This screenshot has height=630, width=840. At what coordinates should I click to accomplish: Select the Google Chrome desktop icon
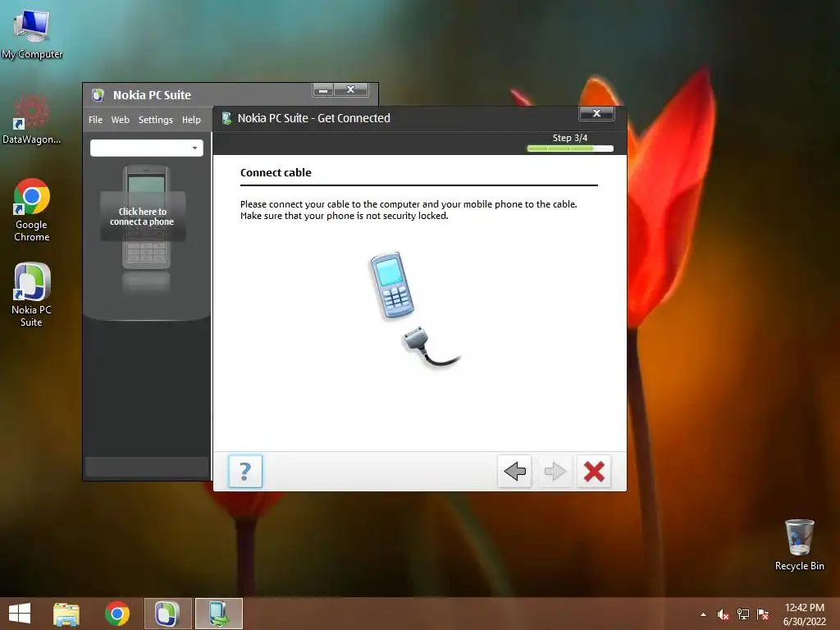(32, 210)
